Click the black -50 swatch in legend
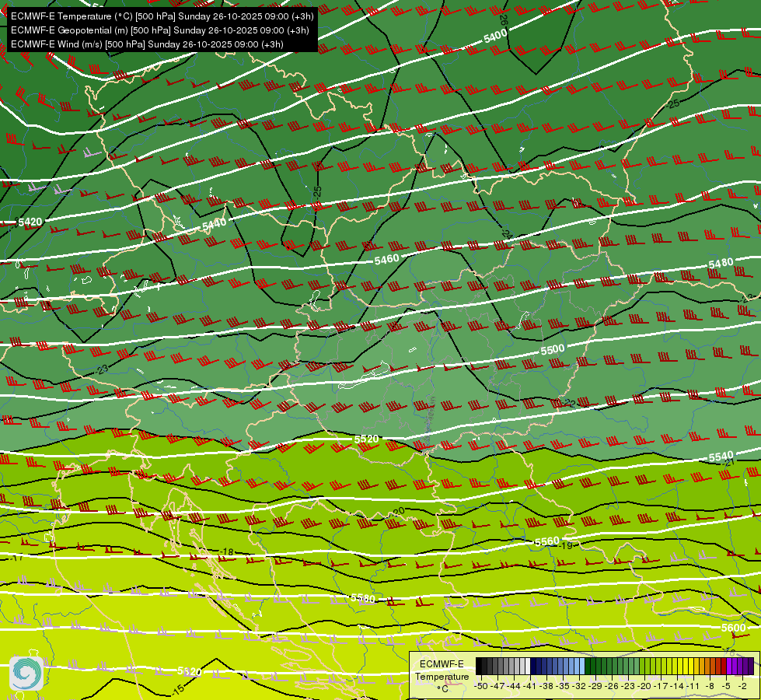Screen dimensions: 761x700 click(479, 666)
